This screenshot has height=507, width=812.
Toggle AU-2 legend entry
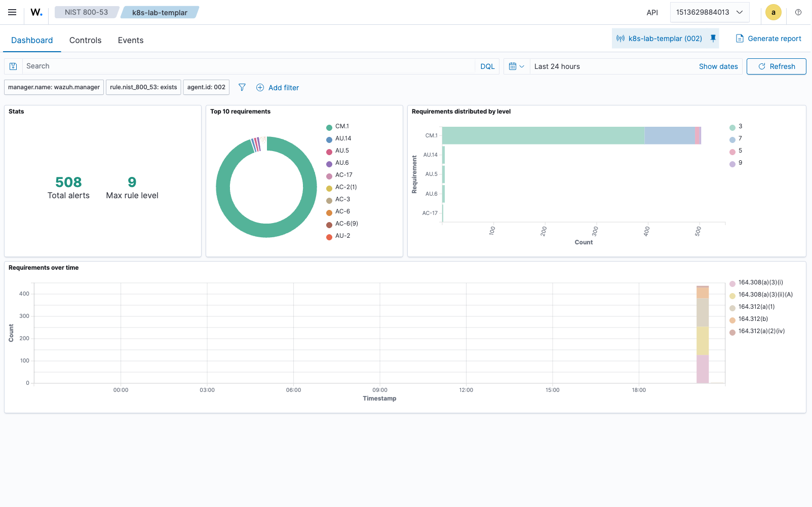click(x=338, y=236)
